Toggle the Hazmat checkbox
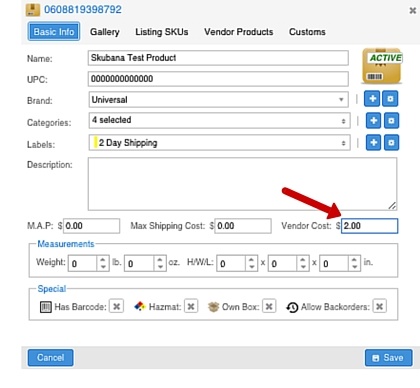Screen dimensions: 420x388 pos(191,306)
